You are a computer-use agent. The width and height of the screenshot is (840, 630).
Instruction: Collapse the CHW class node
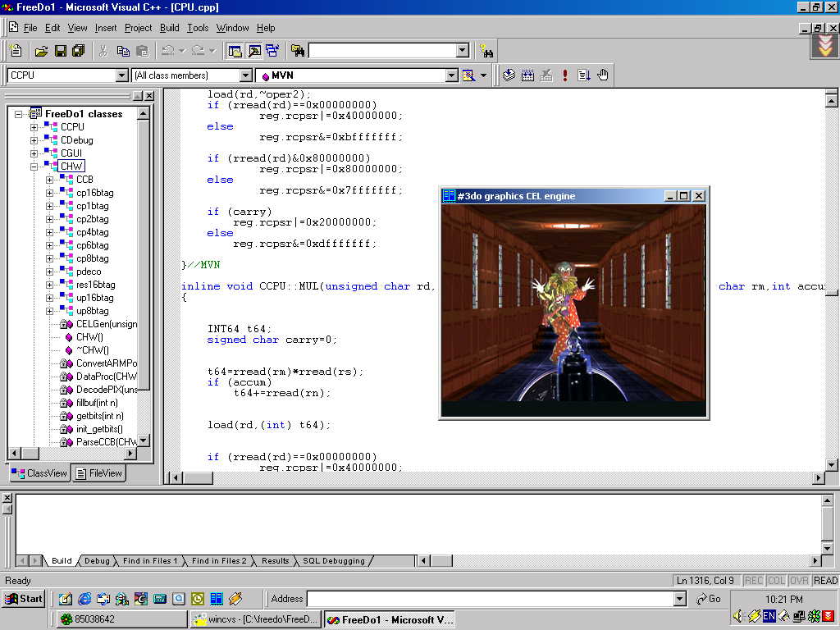coord(34,167)
